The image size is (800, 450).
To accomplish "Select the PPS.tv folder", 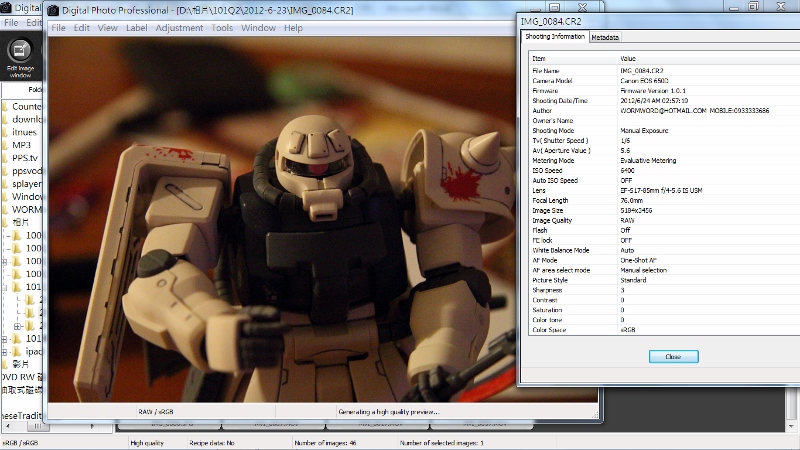I will click(25, 158).
